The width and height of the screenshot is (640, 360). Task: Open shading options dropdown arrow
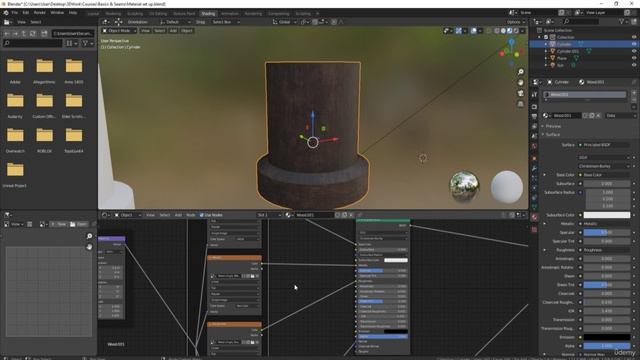pos(522,31)
